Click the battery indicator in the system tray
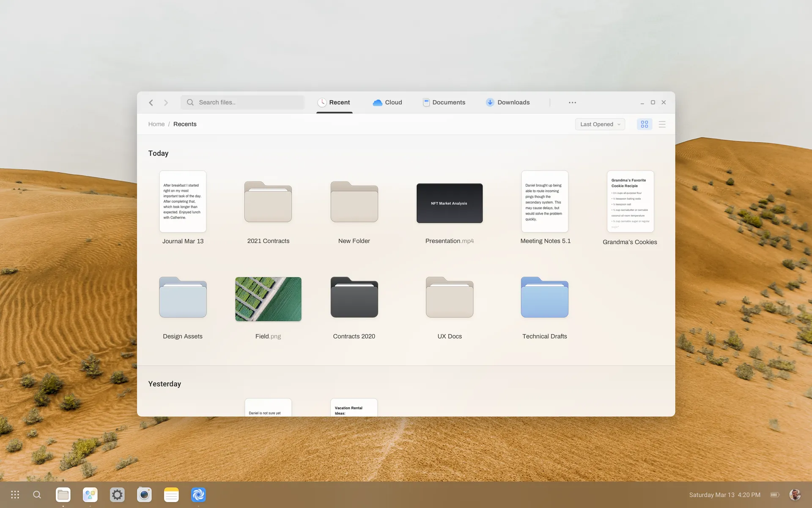Viewport: 812px width, 508px height. (775, 494)
